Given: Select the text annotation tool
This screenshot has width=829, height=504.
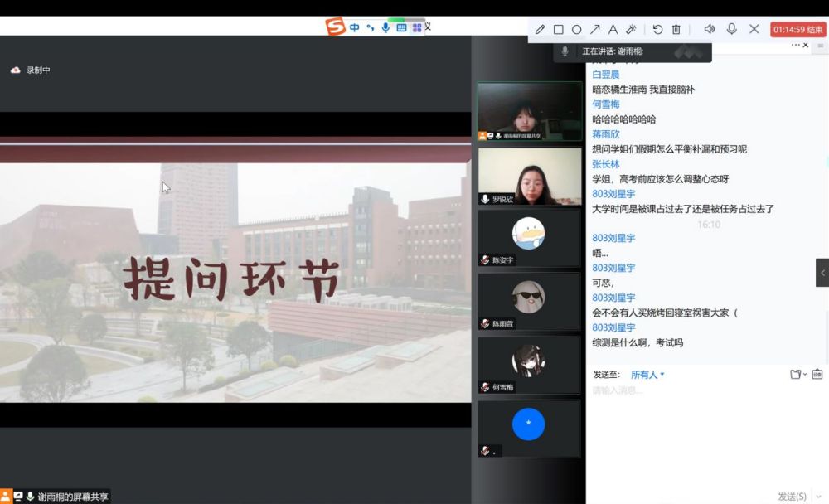Looking at the screenshot, I should (x=613, y=29).
